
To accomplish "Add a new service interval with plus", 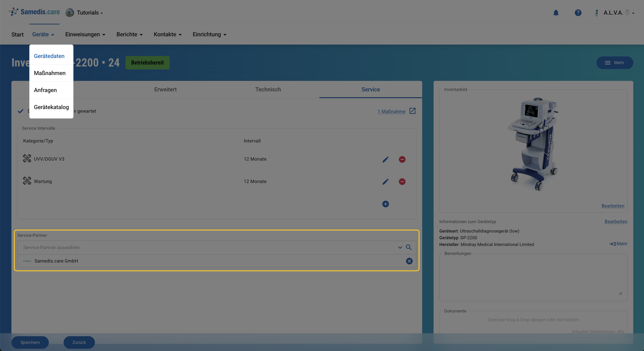I will pyautogui.click(x=385, y=204).
